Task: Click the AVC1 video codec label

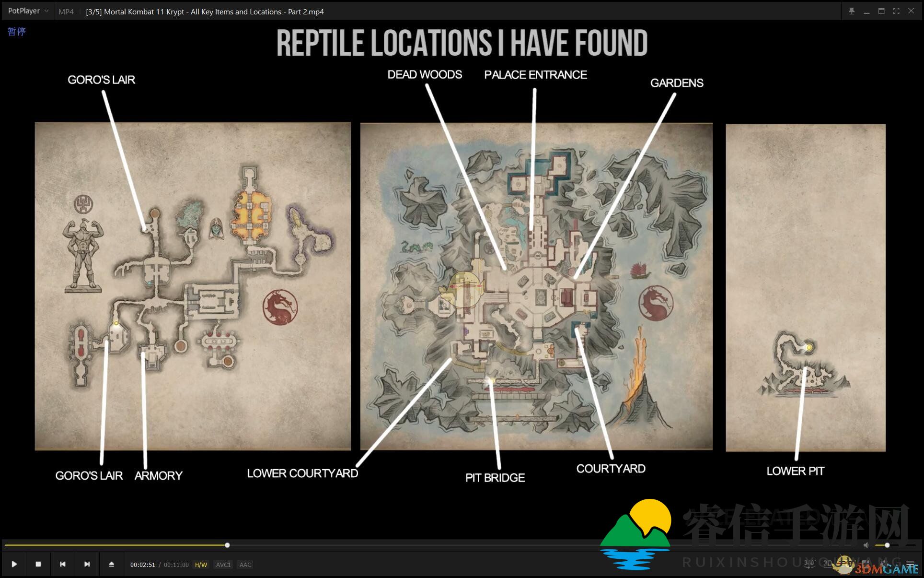Action: [x=223, y=565]
